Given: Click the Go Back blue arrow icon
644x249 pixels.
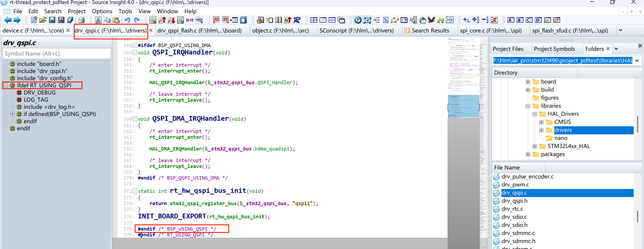Looking at the screenshot, I should tap(8, 20).
